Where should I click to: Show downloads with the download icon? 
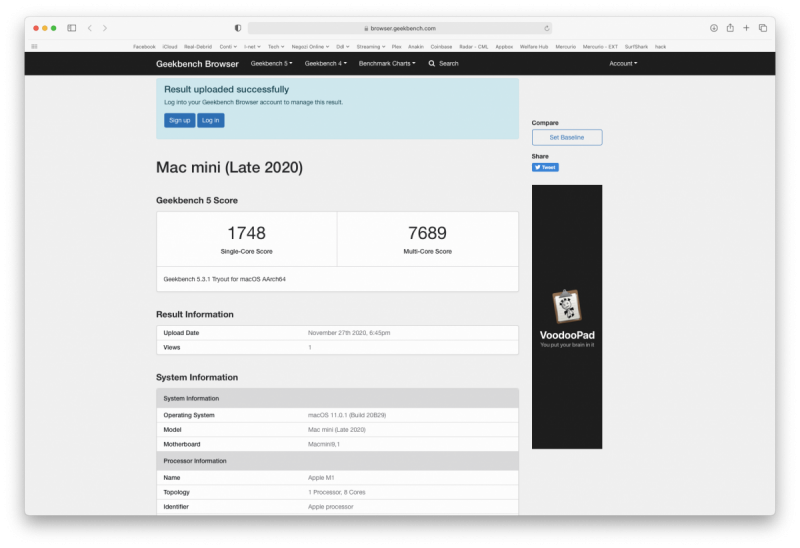pos(714,28)
